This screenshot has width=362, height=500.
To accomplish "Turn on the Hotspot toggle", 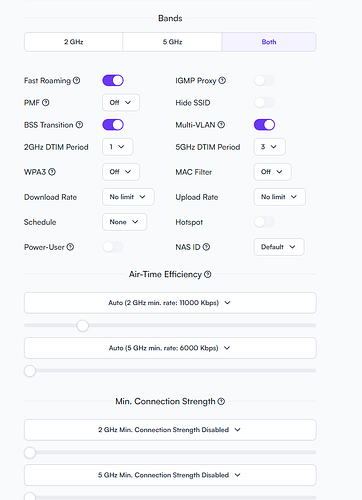I will pyautogui.click(x=264, y=222).
